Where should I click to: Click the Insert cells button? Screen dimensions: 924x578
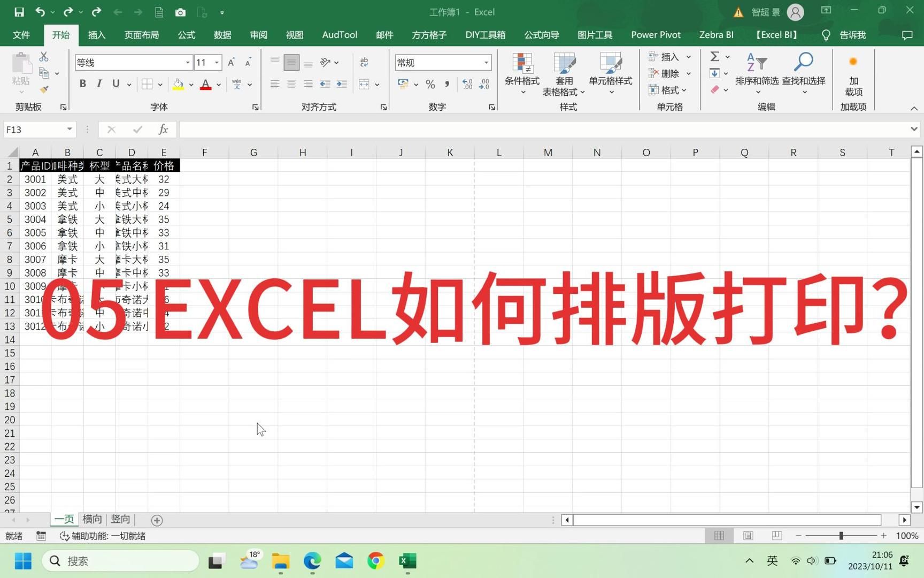663,57
